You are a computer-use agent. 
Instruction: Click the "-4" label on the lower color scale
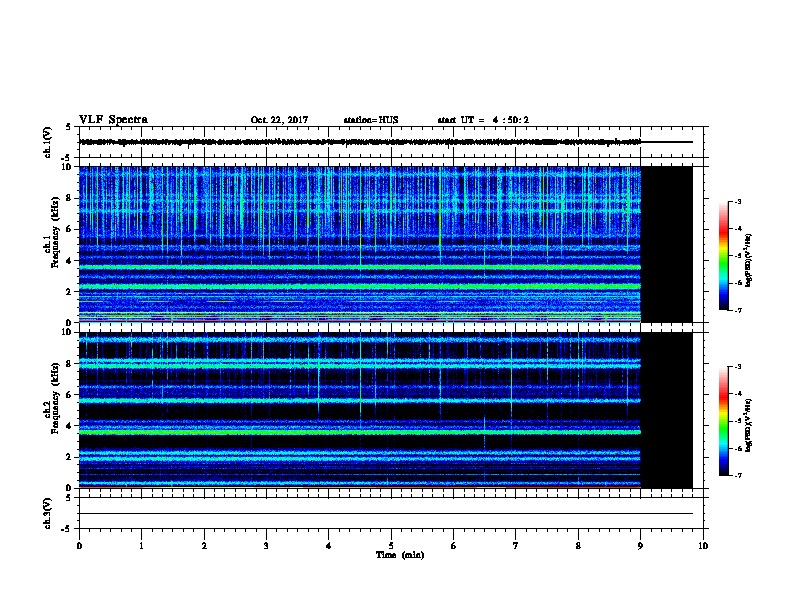(x=737, y=394)
